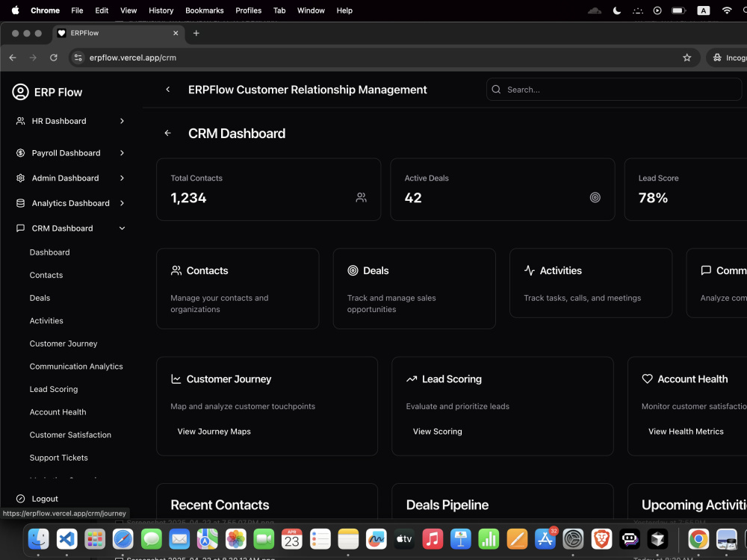Open Customer Satisfaction in sidebar
The width and height of the screenshot is (747, 560).
[70, 435]
